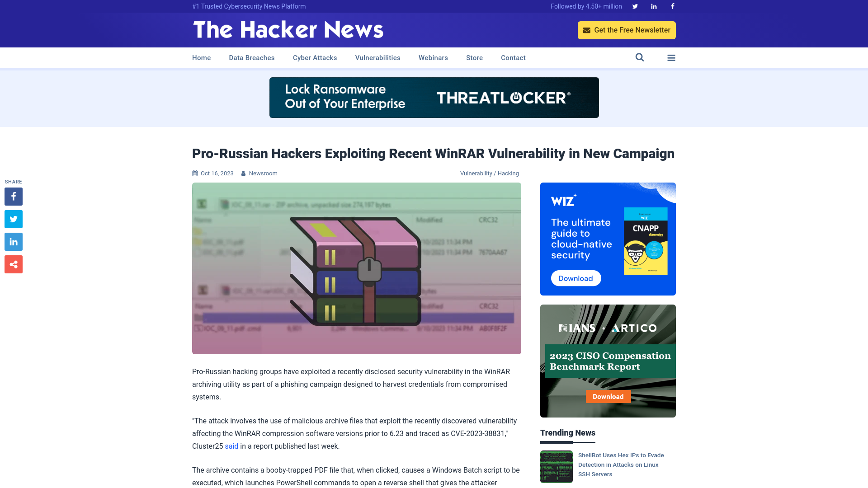Click the search magnifier icon
This screenshot has width=868, height=488.
[640, 58]
